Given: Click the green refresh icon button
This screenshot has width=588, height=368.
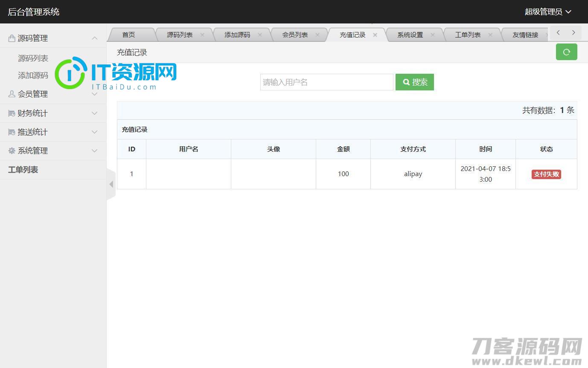Looking at the screenshot, I should [x=566, y=52].
